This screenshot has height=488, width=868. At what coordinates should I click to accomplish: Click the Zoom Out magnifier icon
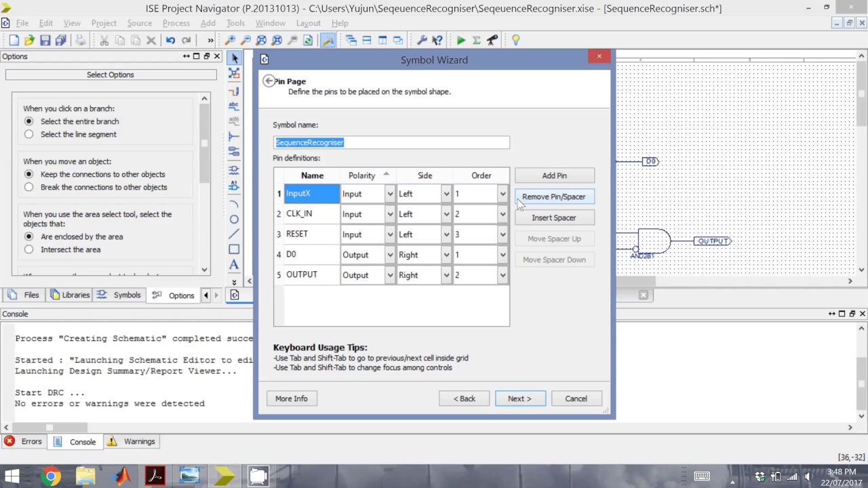[x=245, y=41]
